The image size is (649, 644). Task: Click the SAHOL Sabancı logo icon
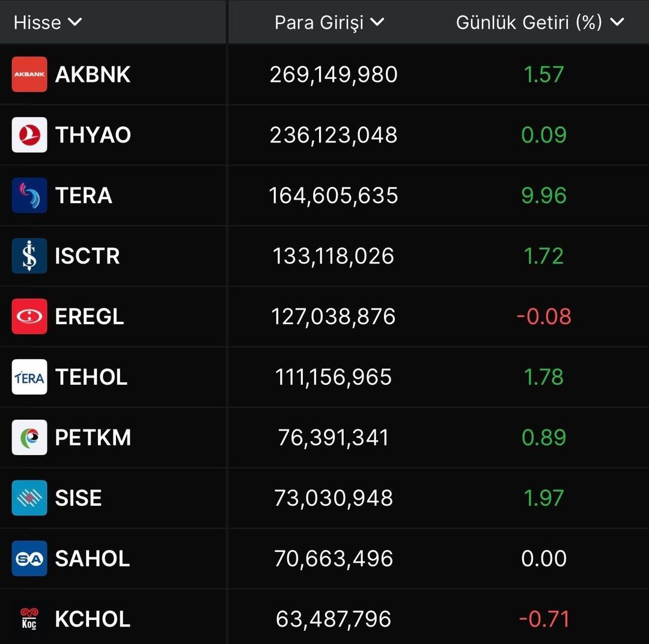[29, 559]
